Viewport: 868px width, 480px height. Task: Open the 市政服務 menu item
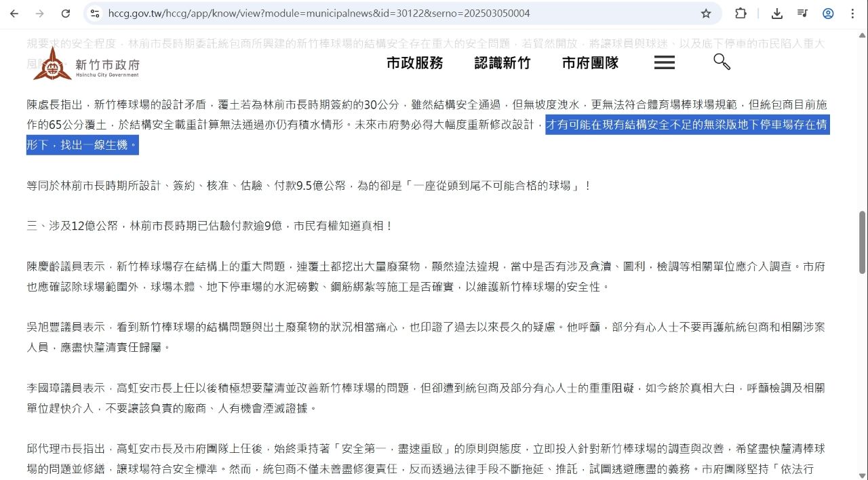tap(414, 63)
